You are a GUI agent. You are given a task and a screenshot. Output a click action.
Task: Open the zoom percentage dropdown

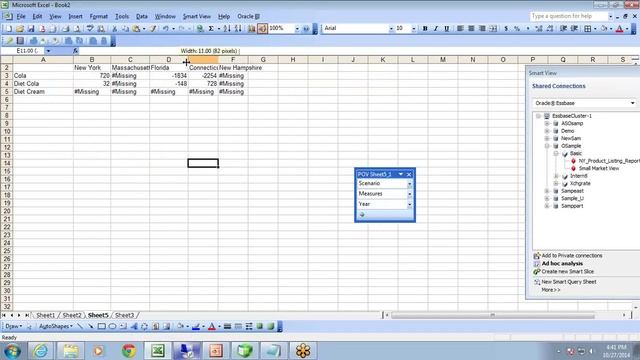297,29
